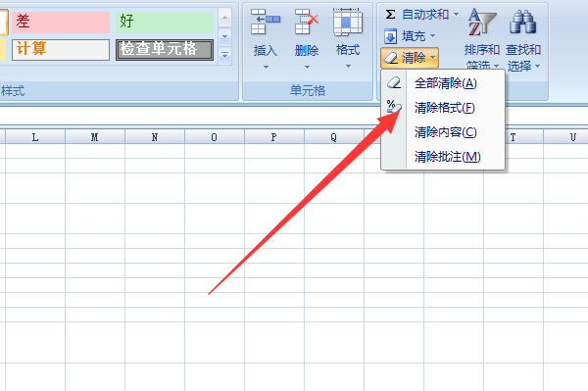Expand the cell styles gallery more button

coord(225,56)
